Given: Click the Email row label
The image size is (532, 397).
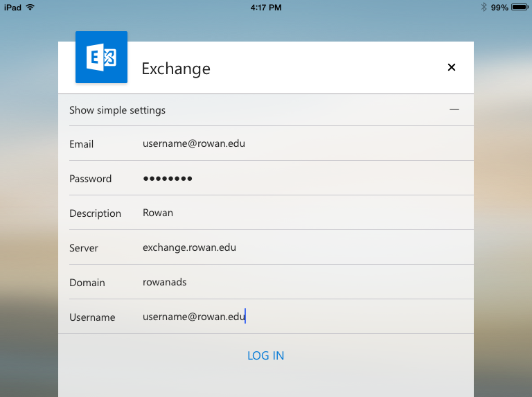Looking at the screenshot, I should pos(81,144).
